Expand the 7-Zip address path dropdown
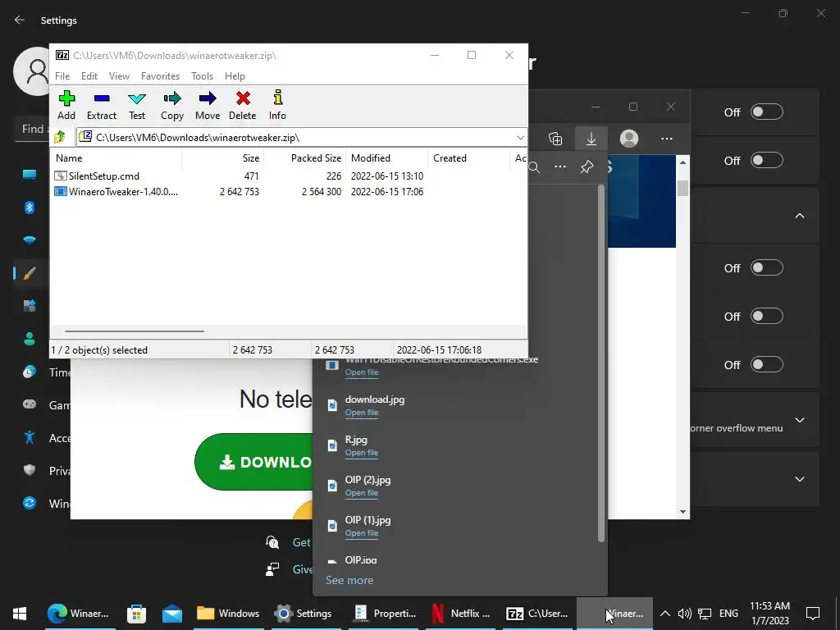Image resolution: width=840 pixels, height=630 pixels. tap(520, 138)
